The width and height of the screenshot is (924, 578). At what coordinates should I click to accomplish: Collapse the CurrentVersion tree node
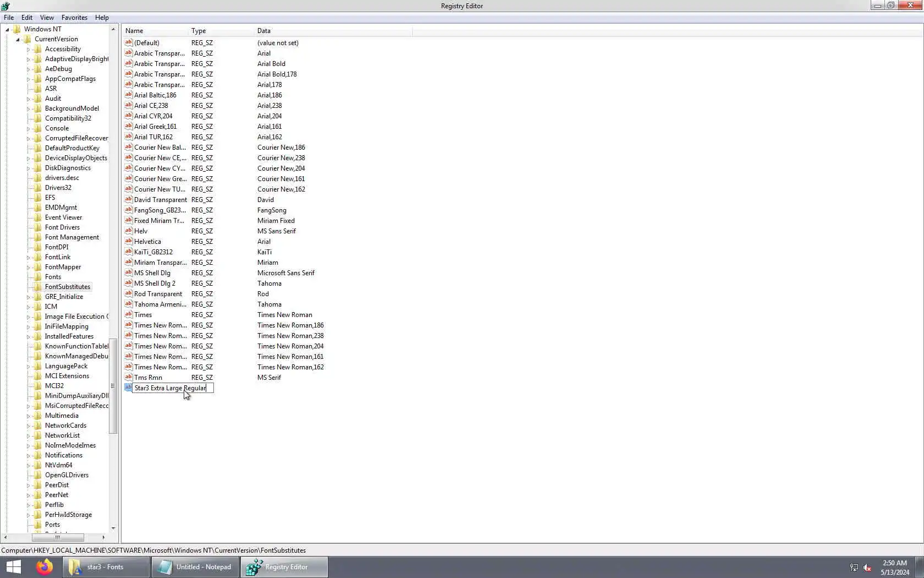point(18,39)
